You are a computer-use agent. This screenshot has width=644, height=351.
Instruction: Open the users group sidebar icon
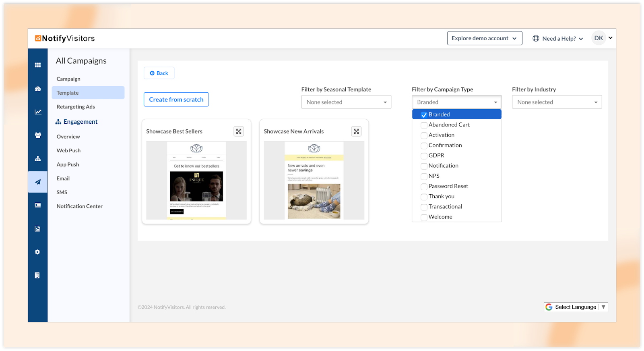coord(38,135)
